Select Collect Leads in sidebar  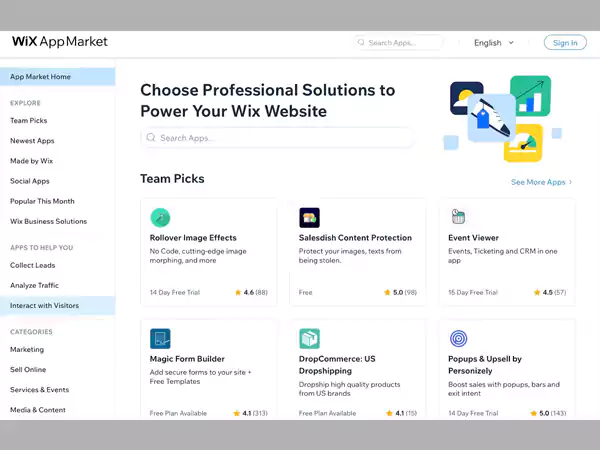click(x=33, y=265)
